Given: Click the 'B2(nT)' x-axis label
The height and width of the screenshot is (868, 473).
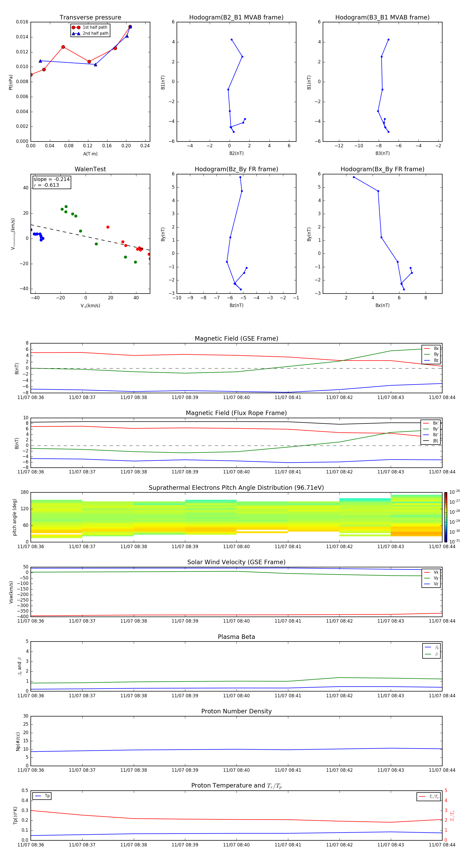Looking at the screenshot, I should 236,153.
